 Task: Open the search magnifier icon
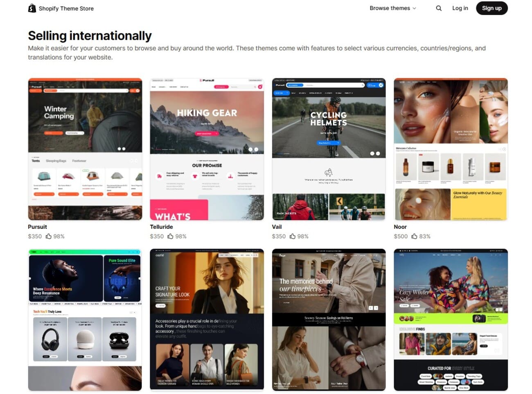[438, 8]
